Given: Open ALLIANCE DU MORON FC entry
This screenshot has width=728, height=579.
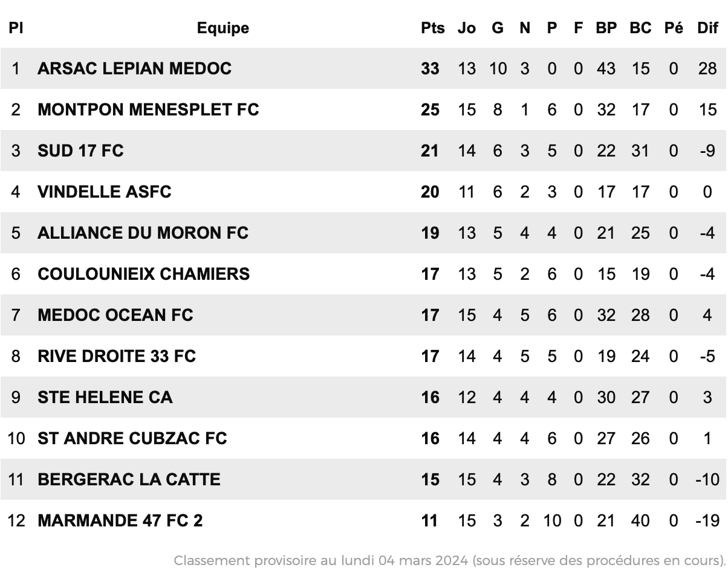Looking at the screenshot, I should pos(143,233).
